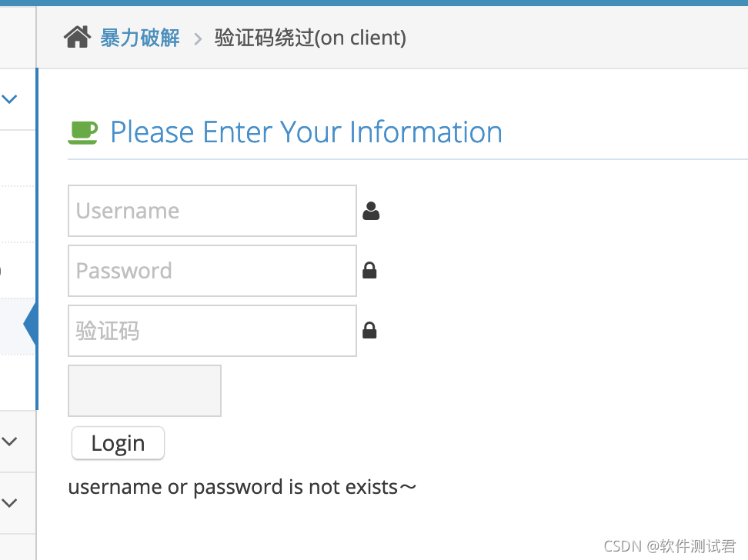Click the person icon beside the Username field
748x560 pixels.
[x=371, y=209]
